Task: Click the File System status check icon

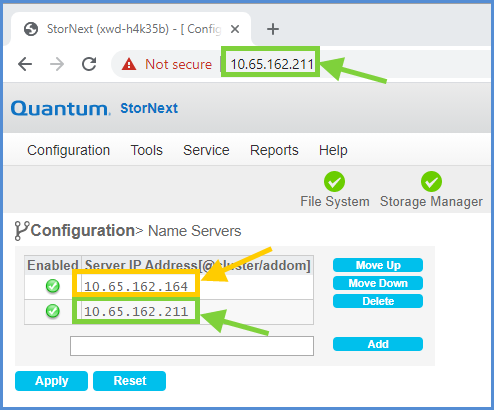Action: click(334, 182)
